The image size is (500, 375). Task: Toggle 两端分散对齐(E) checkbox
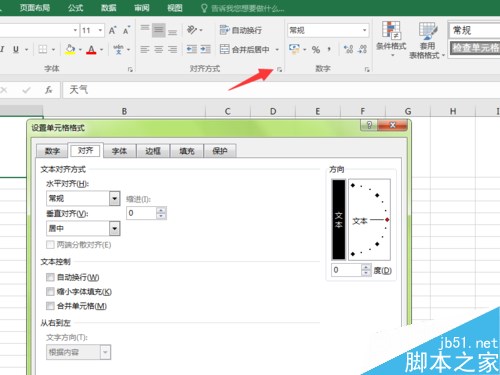50,245
